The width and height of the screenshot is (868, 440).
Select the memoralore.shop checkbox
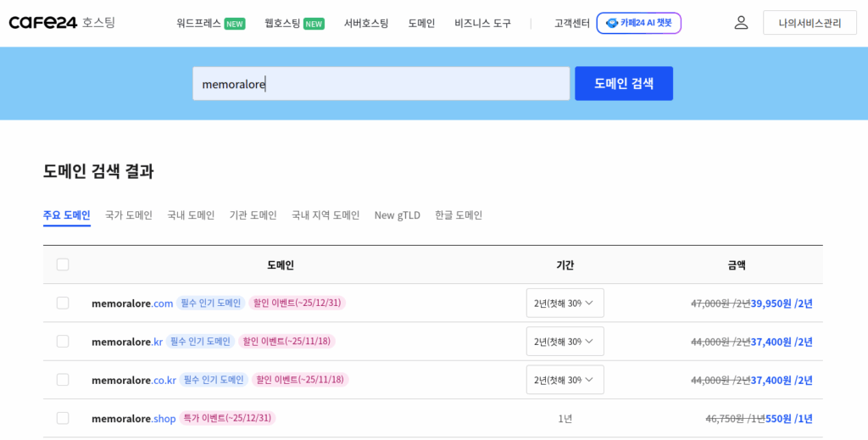[x=63, y=418]
